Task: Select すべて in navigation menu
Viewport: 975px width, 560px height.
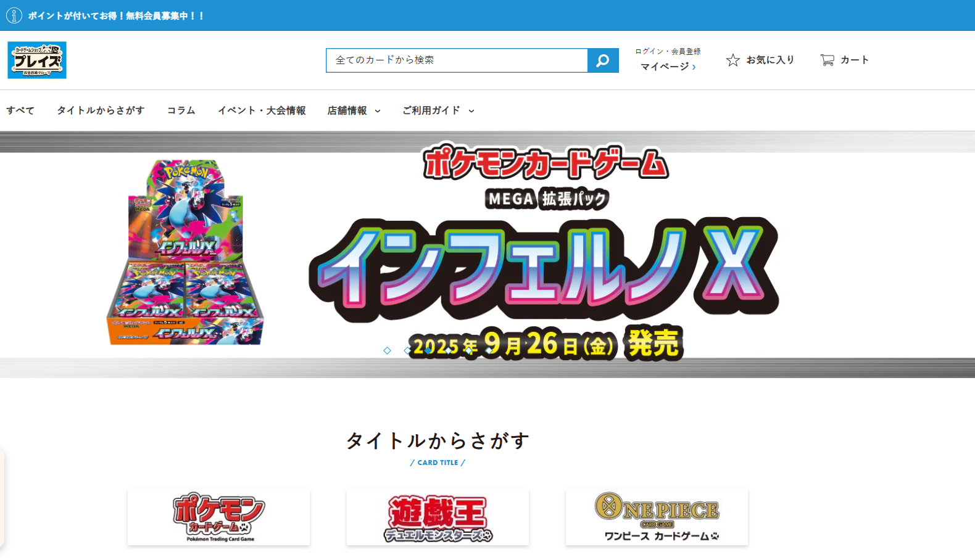Action: tap(20, 110)
